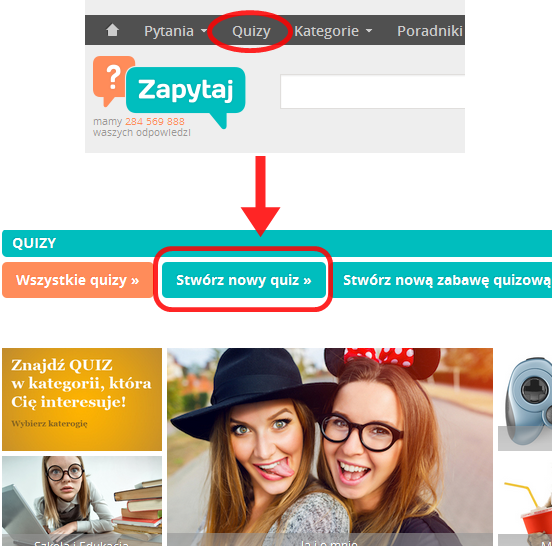Viewport: 553px width, 546px height.
Task: Focus the search input field
Action: pos(372,91)
